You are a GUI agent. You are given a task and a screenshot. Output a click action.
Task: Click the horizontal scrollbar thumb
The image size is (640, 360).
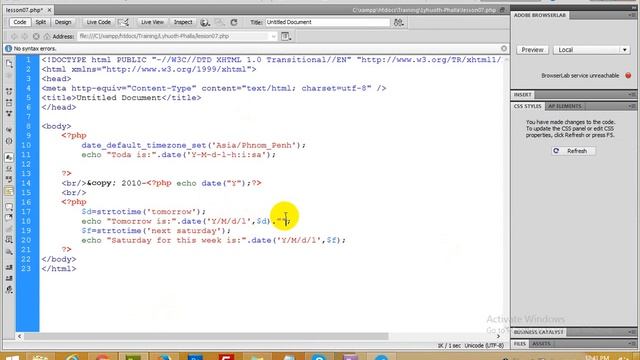pos(206,336)
